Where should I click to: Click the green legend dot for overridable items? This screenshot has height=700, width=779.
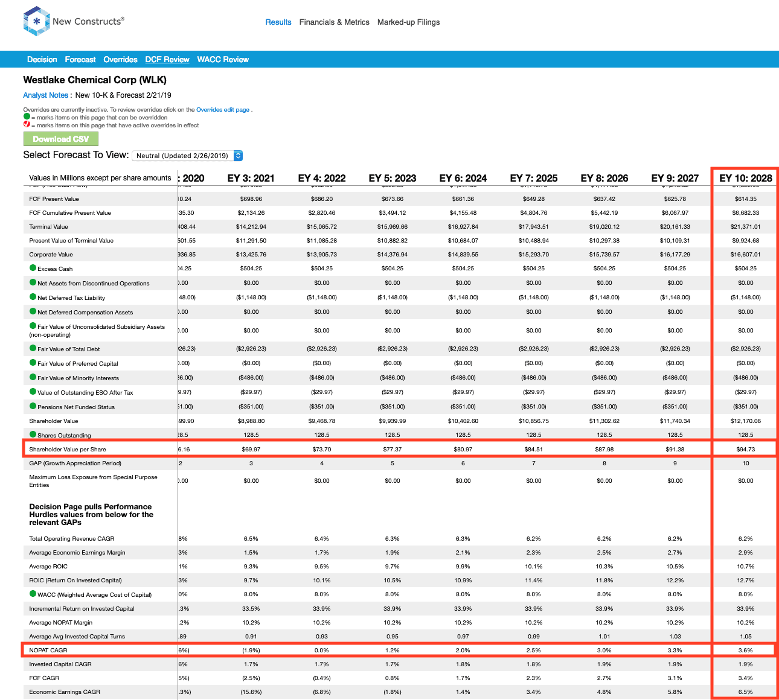(27, 116)
